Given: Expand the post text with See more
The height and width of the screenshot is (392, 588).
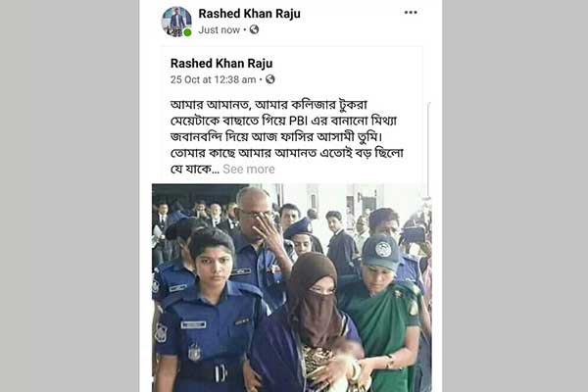Looking at the screenshot, I should pyautogui.click(x=249, y=170).
